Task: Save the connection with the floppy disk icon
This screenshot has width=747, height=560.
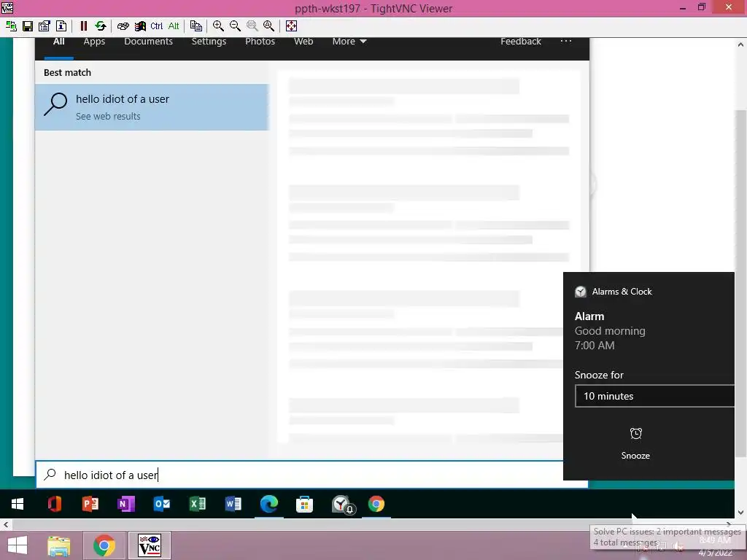Action: pos(28,26)
